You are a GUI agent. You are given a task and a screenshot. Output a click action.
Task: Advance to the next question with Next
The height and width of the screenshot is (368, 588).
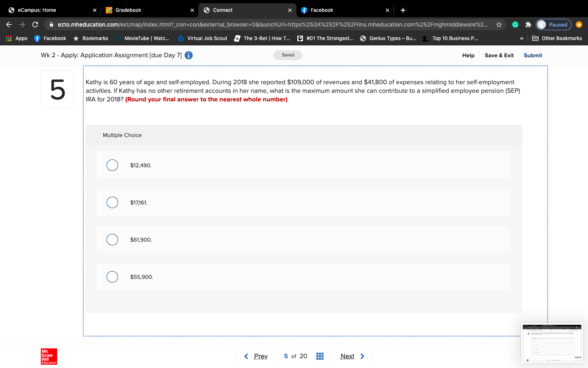[x=351, y=356]
